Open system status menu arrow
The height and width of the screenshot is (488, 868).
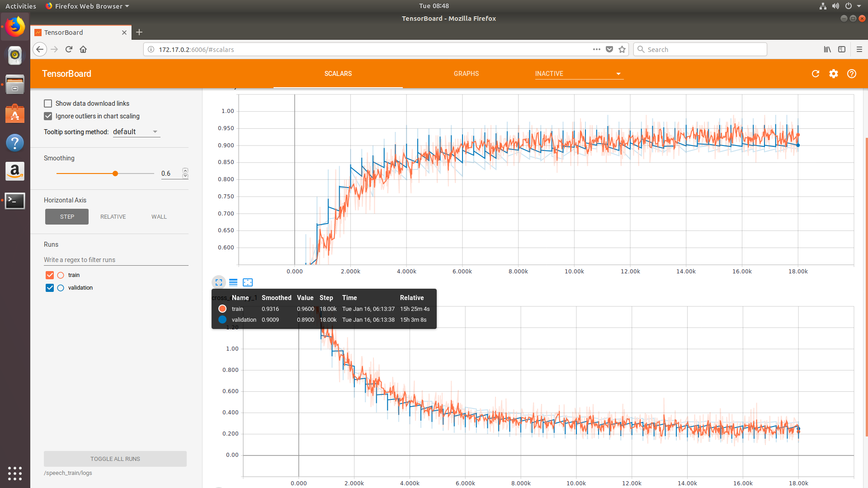859,6
